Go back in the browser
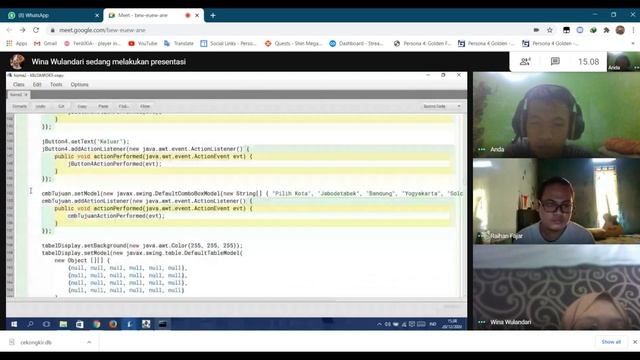Screen dimensions: 640x360 9,30
